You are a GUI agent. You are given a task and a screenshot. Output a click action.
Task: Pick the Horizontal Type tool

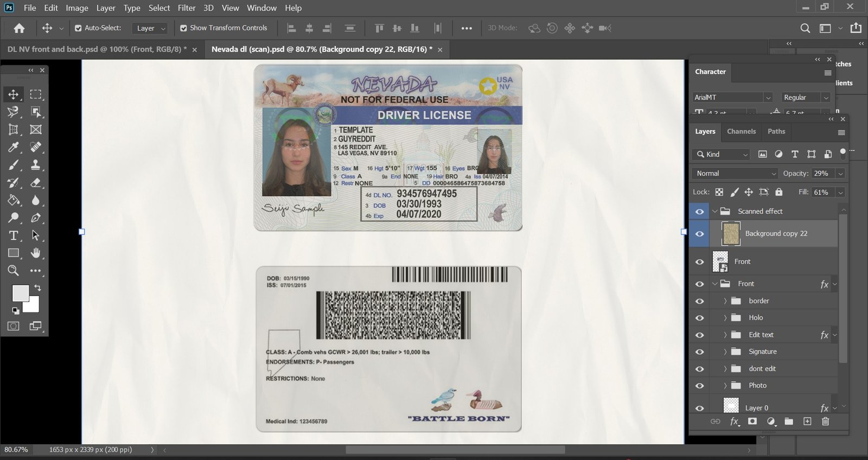click(14, 235)
